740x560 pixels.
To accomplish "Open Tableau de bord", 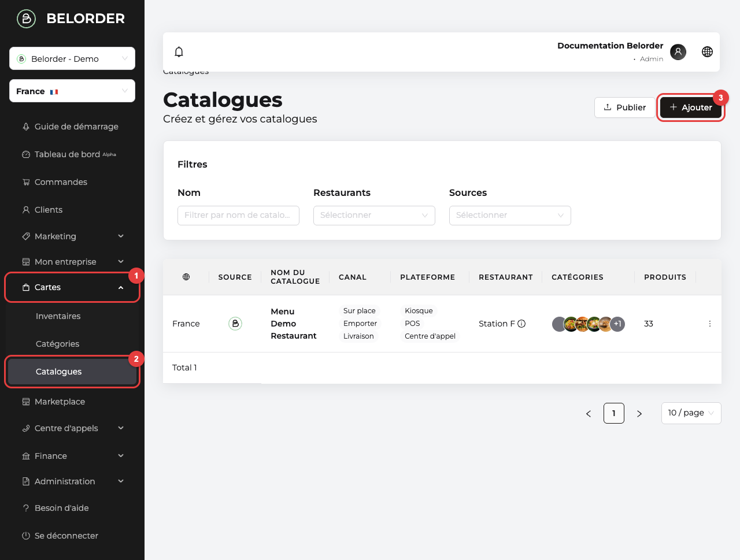I will coord(69,154).
